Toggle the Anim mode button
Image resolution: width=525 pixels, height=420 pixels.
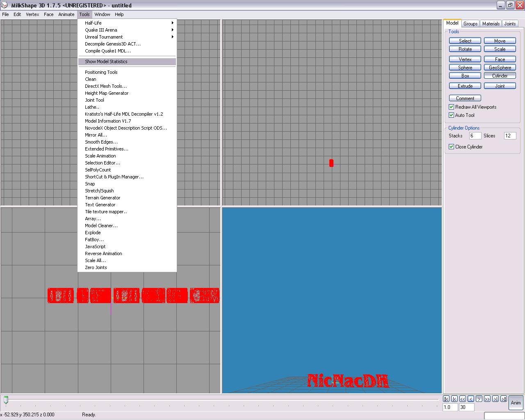tap(516, 403)
